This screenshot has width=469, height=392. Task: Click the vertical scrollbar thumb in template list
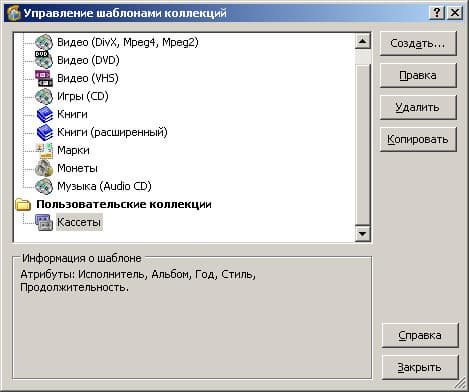363,145
